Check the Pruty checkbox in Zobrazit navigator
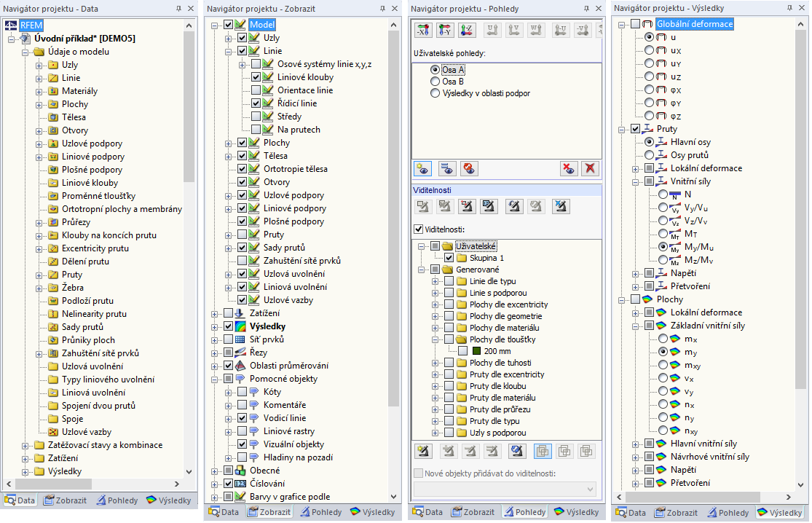The image size is (812, 523). [x=242, y=235]
